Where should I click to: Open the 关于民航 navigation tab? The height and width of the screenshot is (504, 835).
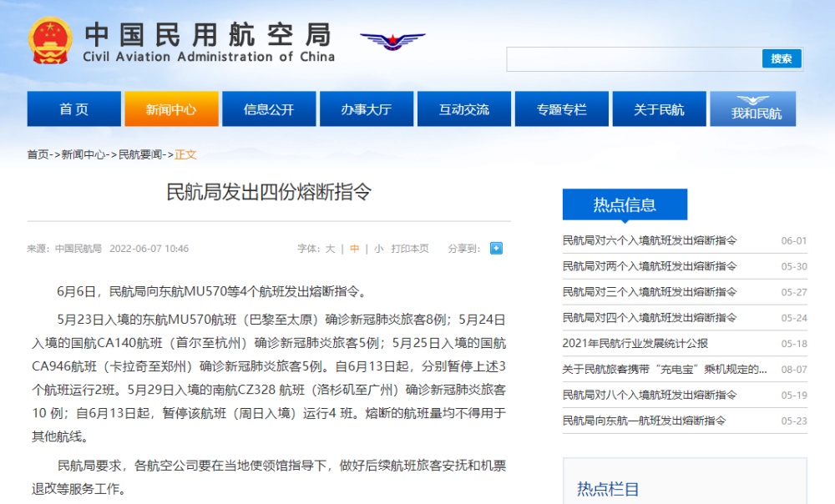[x=659, y=109]
